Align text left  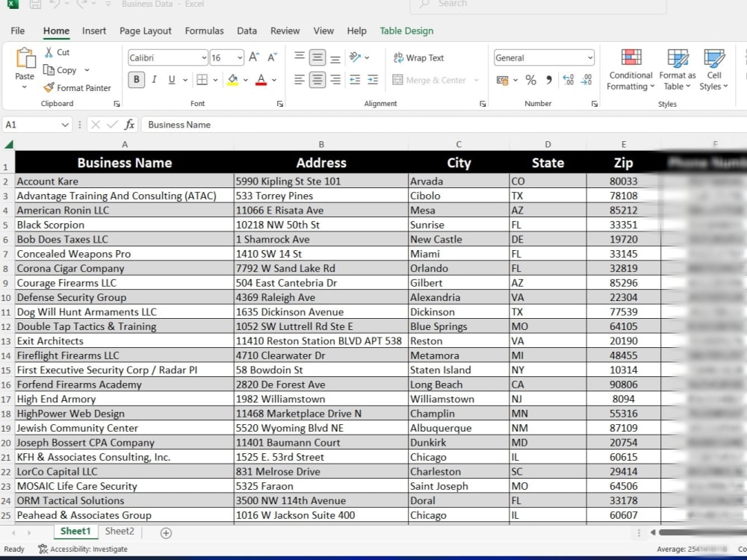(x=300, y=80)
